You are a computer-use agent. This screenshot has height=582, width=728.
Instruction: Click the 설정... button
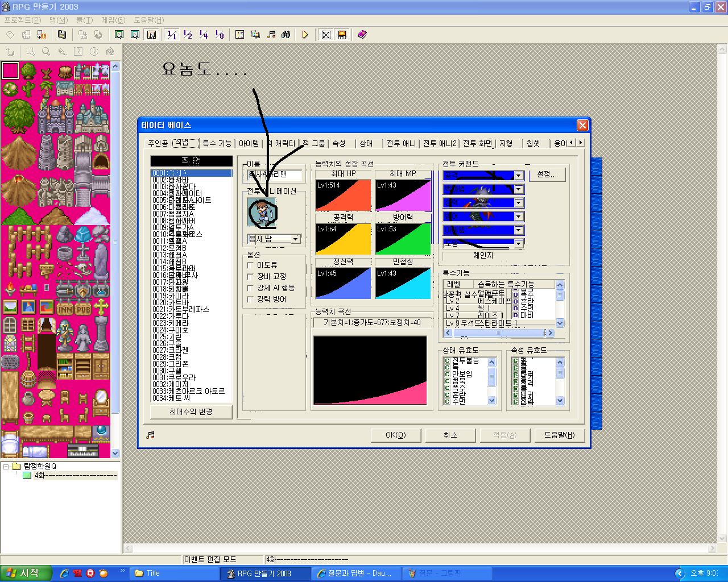(547, 174)
